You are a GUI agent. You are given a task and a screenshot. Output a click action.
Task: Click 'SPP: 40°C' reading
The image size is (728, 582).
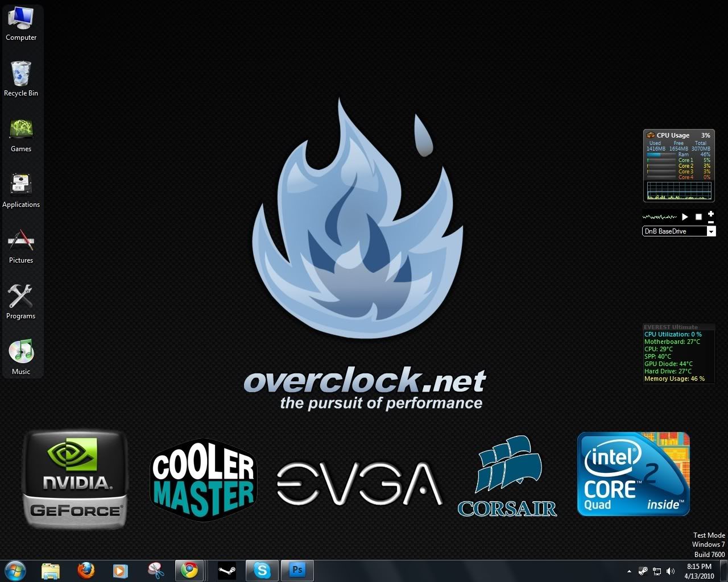(x=657, y=356)
